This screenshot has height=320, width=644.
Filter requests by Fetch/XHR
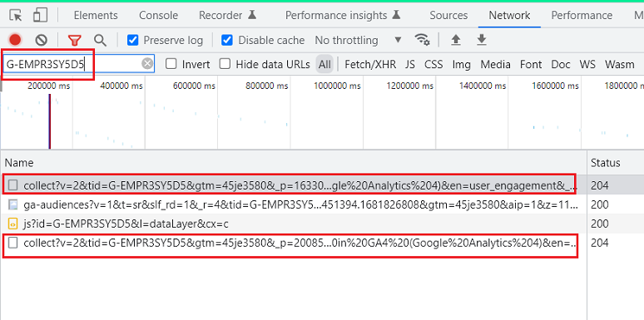click(370, 64)
